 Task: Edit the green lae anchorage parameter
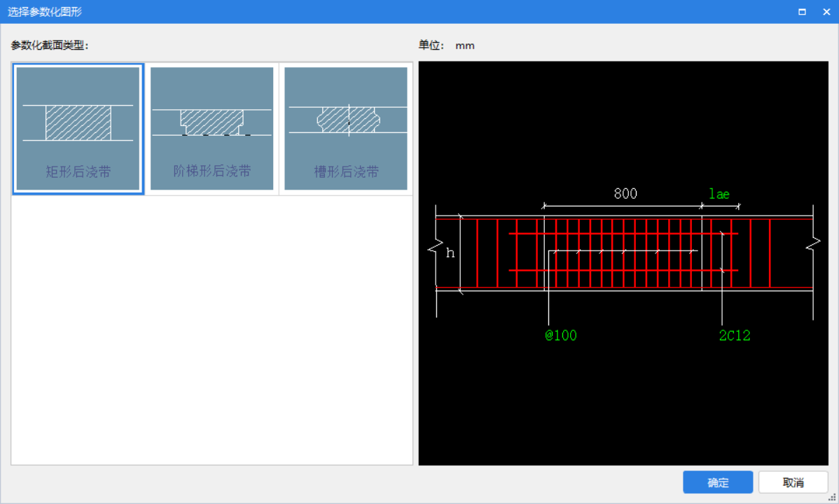[719, 194]
